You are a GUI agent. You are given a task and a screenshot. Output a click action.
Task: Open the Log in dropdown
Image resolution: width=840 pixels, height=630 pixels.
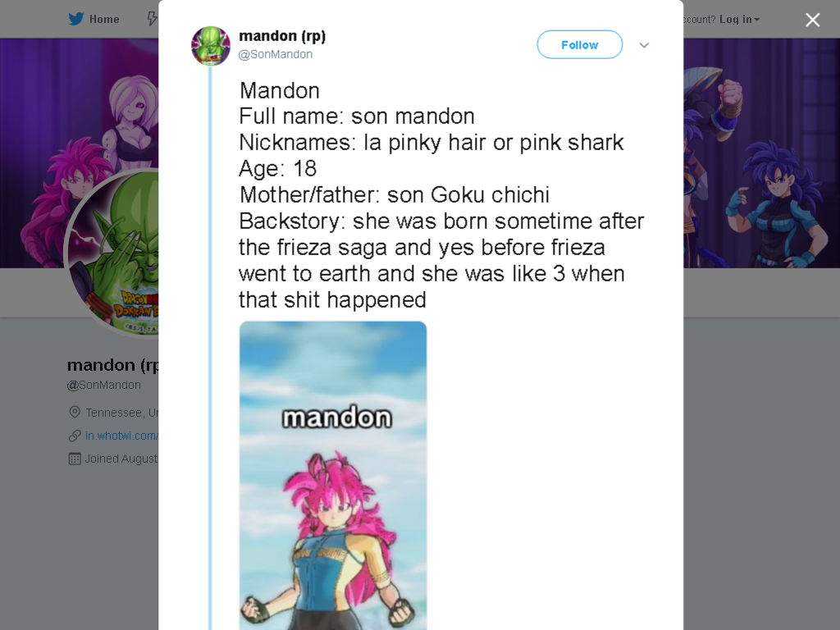739,20
